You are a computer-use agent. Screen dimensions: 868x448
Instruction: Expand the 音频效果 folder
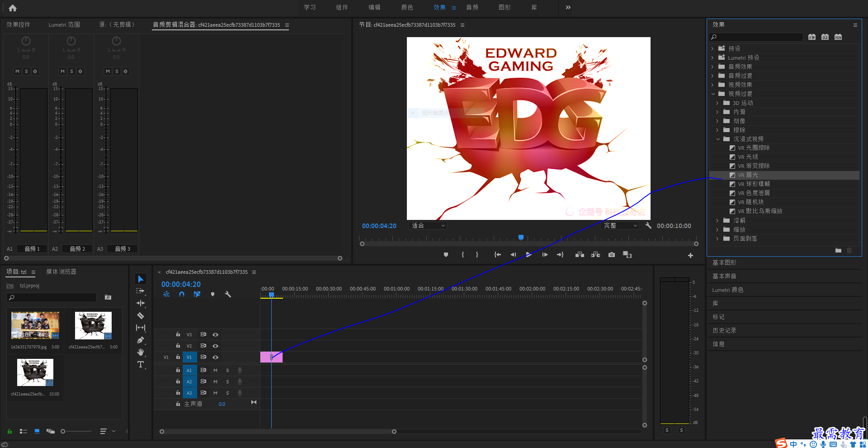coord(712,67)
